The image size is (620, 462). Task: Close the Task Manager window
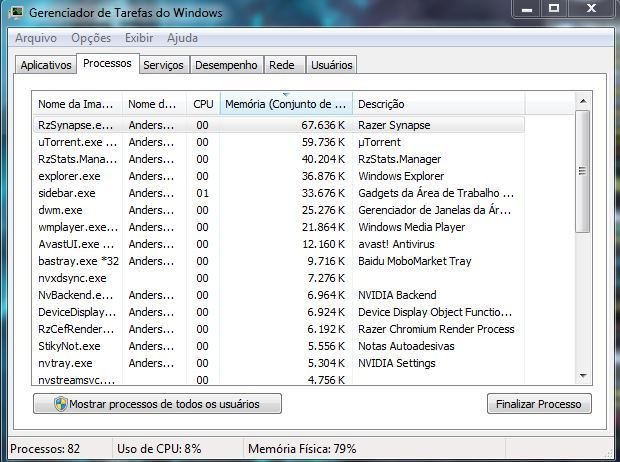click(x=591, y=9)
